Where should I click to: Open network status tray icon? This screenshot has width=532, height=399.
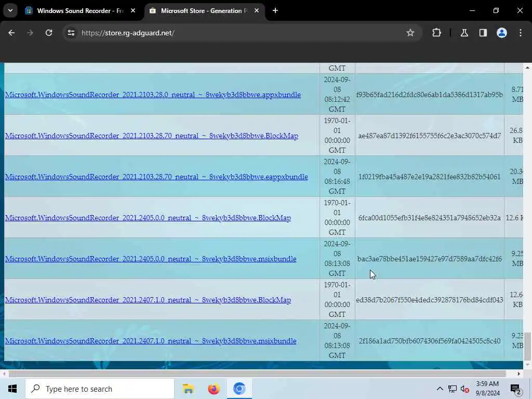tap(453, 389)
